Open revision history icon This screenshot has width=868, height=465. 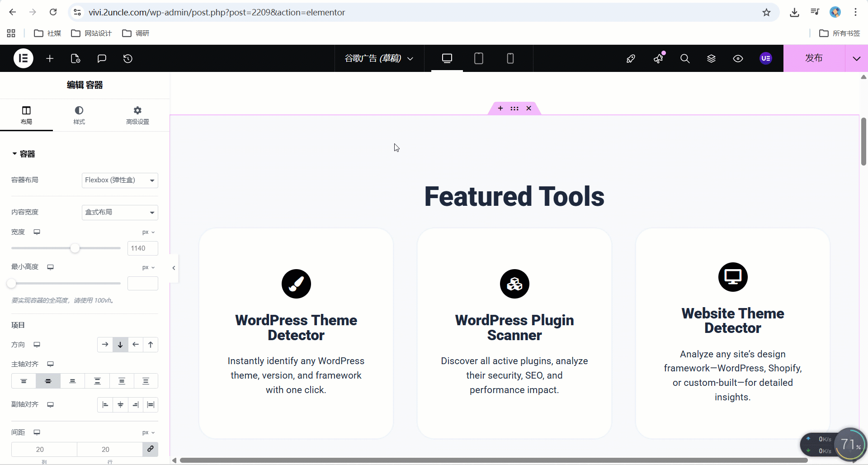click(x=128, y=58)
